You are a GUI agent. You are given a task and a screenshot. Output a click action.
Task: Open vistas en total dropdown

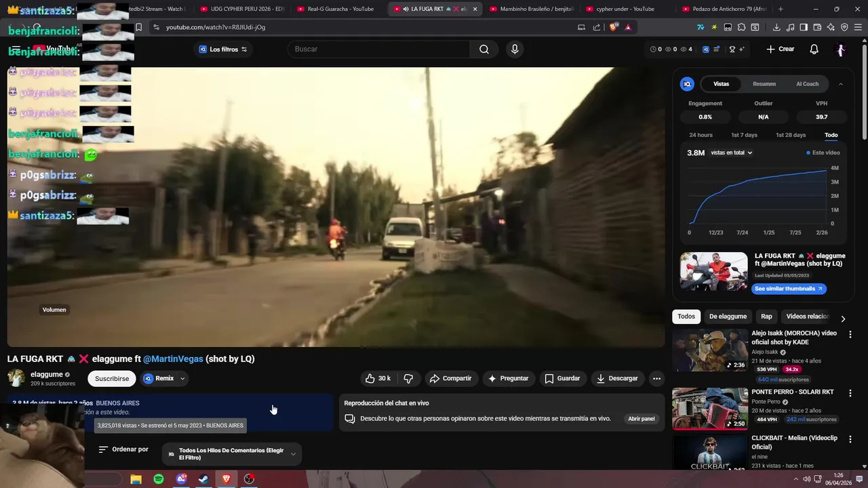[732, 152]
